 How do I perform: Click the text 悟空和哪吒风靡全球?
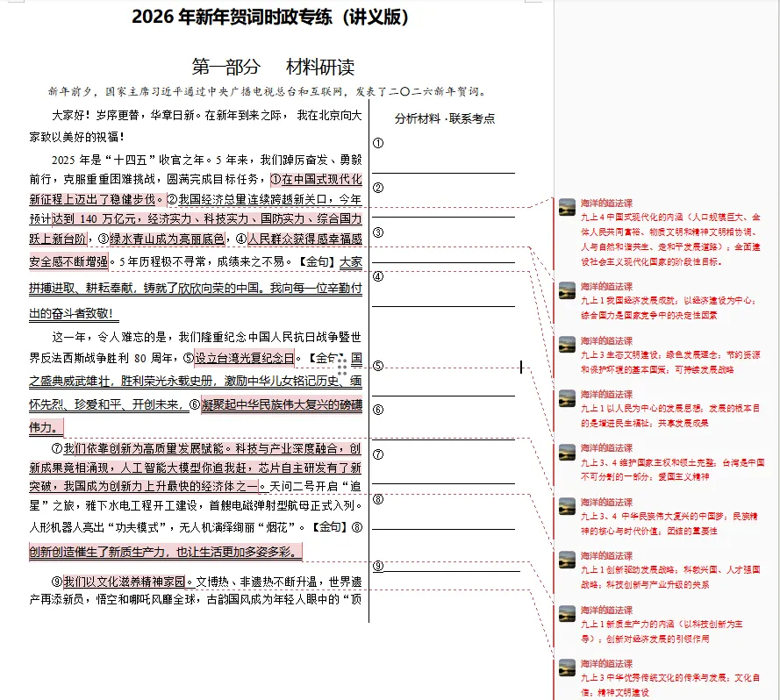point(147,599)
